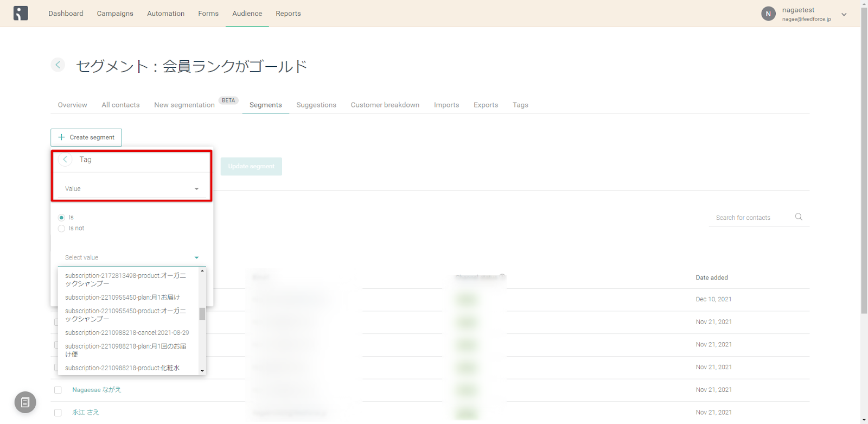Image resolution: width=868 pixels, height=424 pixels.
Task: Click the Create segment button
Action: pyautogui.click(x=86, y=137)
